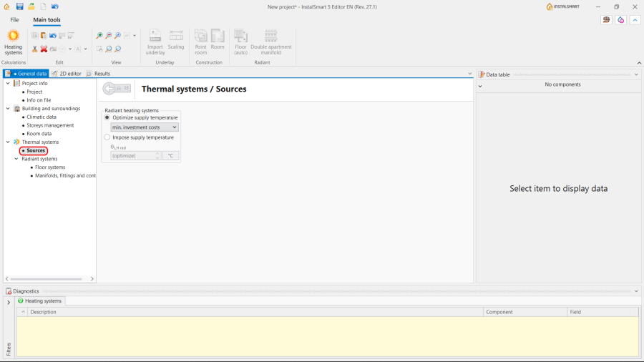
Task: Switch to the 2D editor tab
Action: (x=67, y=74)
